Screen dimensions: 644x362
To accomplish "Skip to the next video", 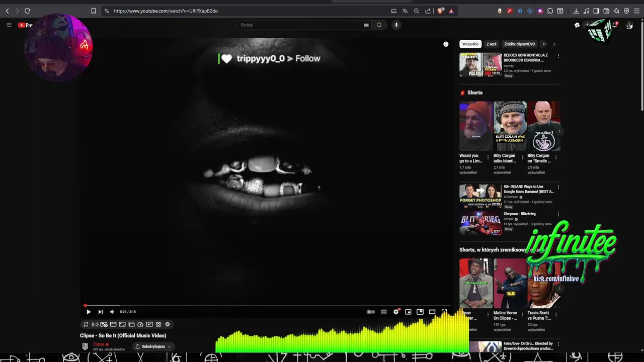I will (100, 312).
